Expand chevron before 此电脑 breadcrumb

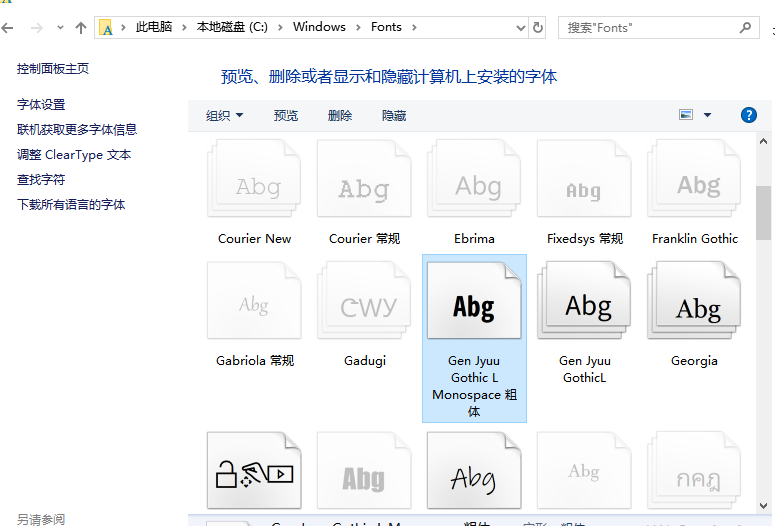[124, 27]
